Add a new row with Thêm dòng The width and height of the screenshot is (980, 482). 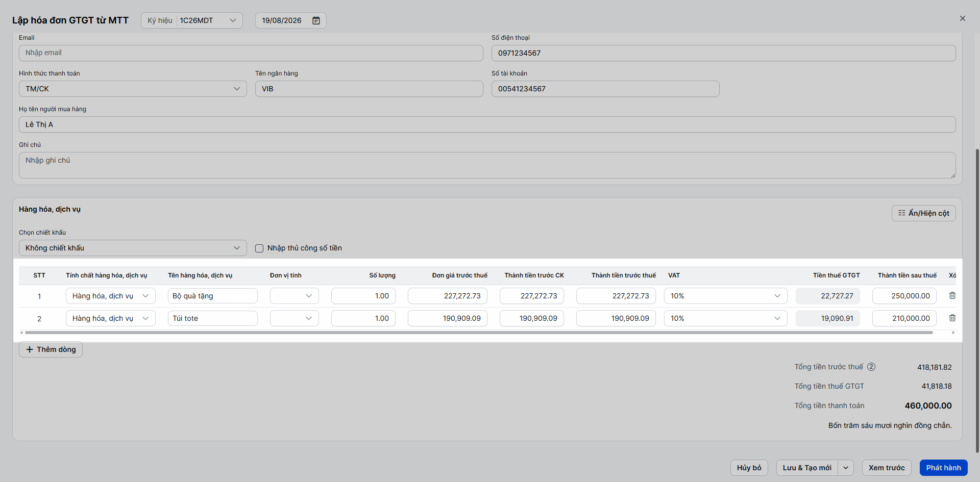51,349
